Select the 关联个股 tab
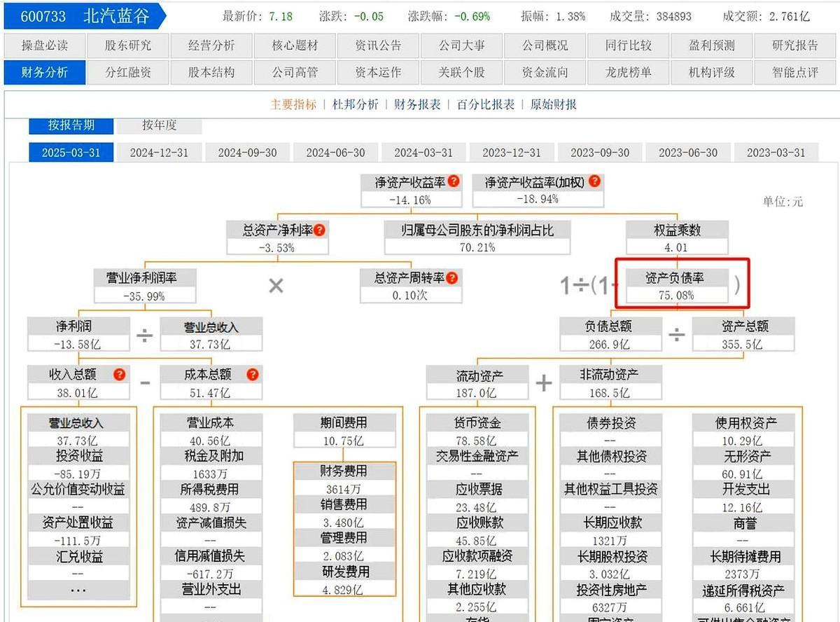Viewport: 840px width, 622px height. tap(461, 72)
